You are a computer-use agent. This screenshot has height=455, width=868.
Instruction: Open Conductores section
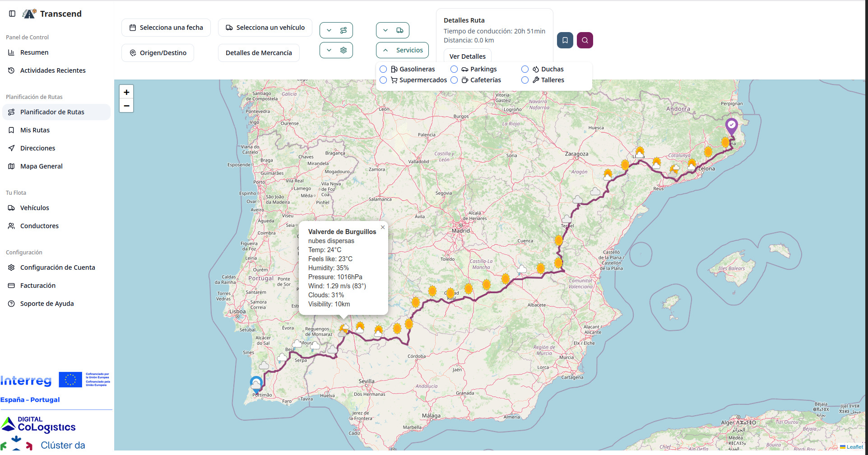pyautogui.click(x=39, y=226)
